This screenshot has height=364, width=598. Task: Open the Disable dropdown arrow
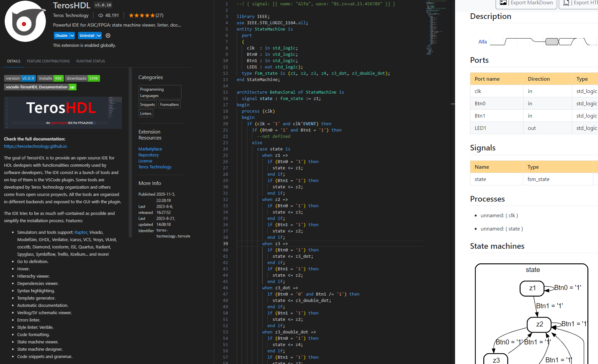[x=71, y=35]
